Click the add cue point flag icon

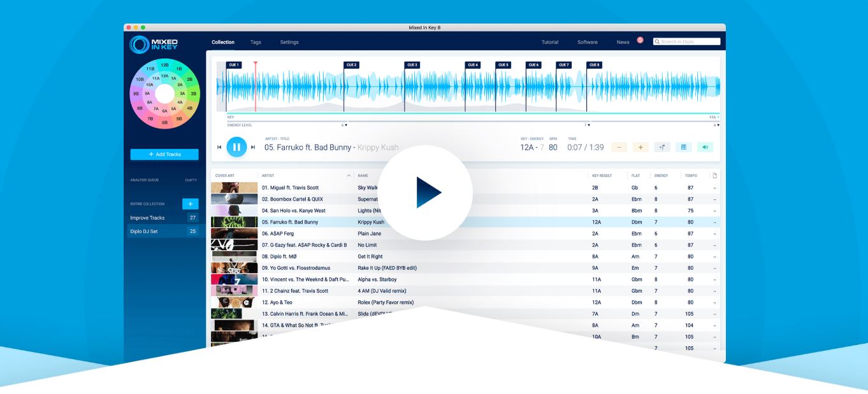point(662,147)
